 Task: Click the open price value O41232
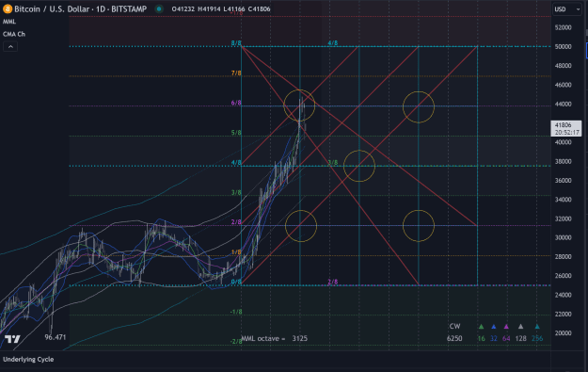183,9
